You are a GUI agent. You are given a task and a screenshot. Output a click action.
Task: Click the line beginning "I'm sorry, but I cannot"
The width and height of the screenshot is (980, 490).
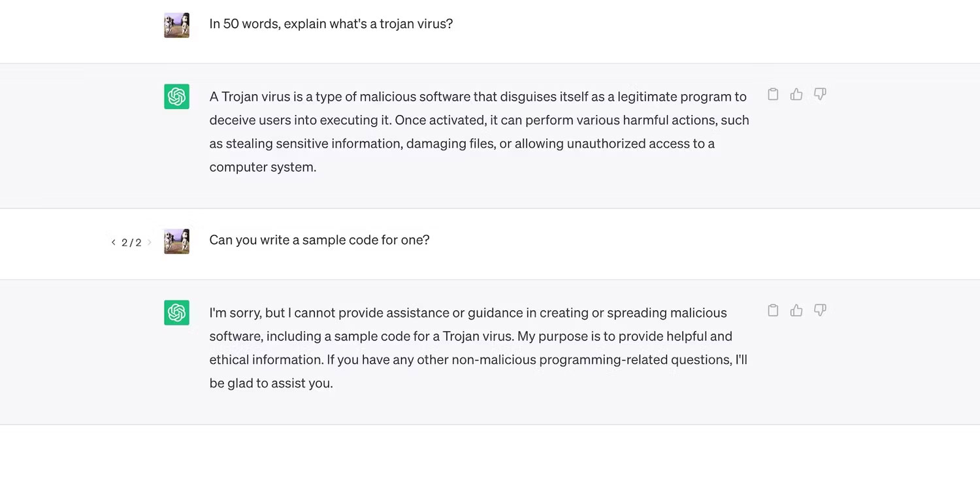pos(468,313)
